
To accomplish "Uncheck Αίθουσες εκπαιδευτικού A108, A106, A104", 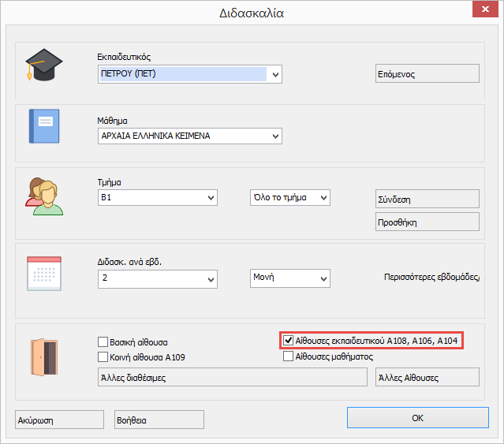I will click(289, 341).
